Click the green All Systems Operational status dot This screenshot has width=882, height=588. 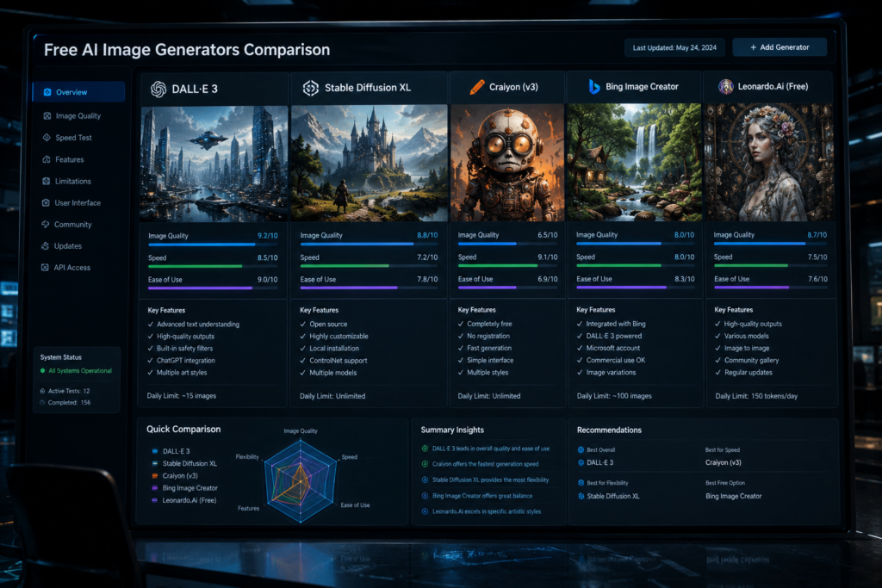[x=43, y=371]
